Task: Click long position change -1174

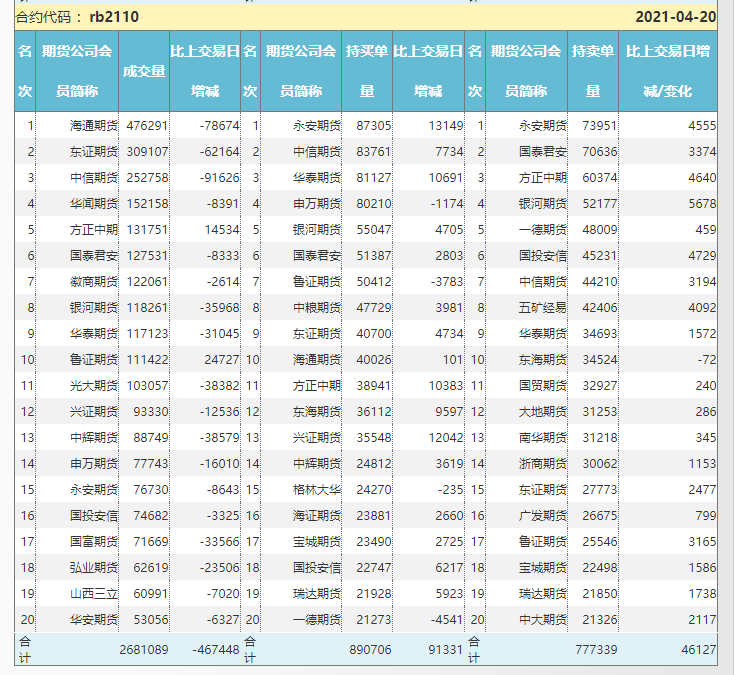Action: [x=447, y=204]
